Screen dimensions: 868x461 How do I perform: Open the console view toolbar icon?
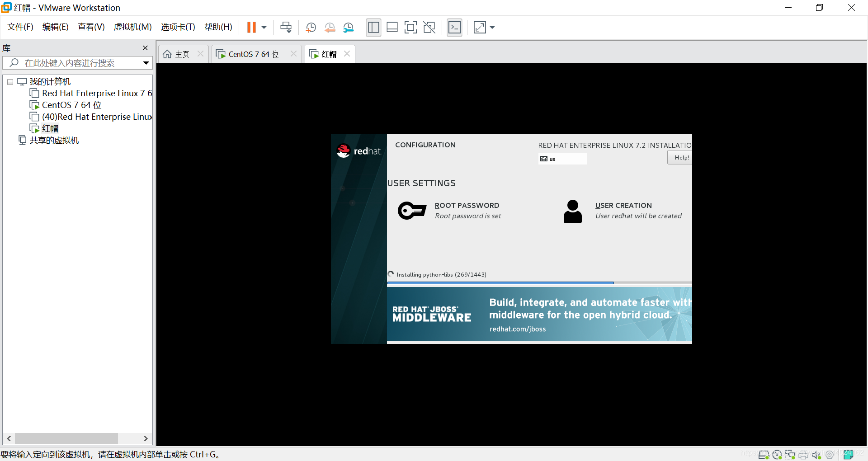(454, 28)
